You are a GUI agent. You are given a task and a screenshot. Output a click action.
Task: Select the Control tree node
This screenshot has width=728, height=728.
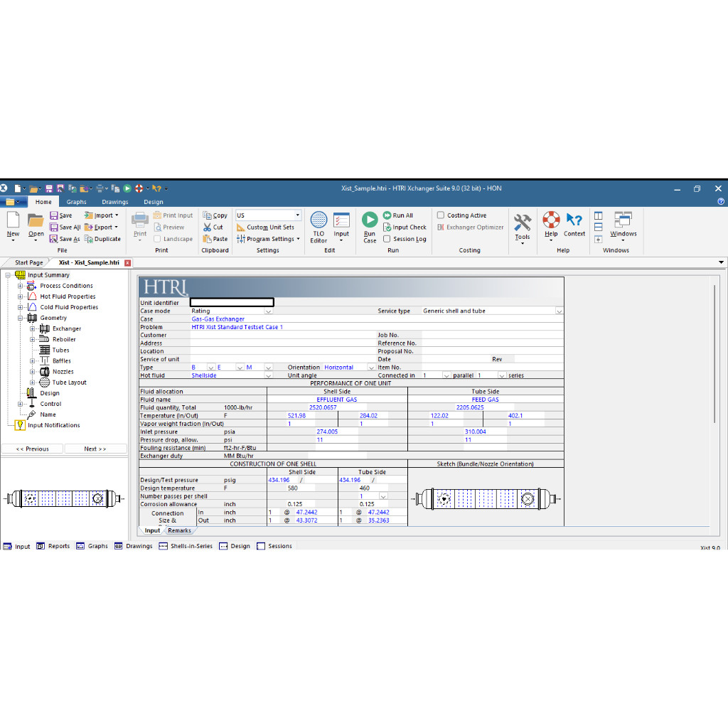[50, 404]
